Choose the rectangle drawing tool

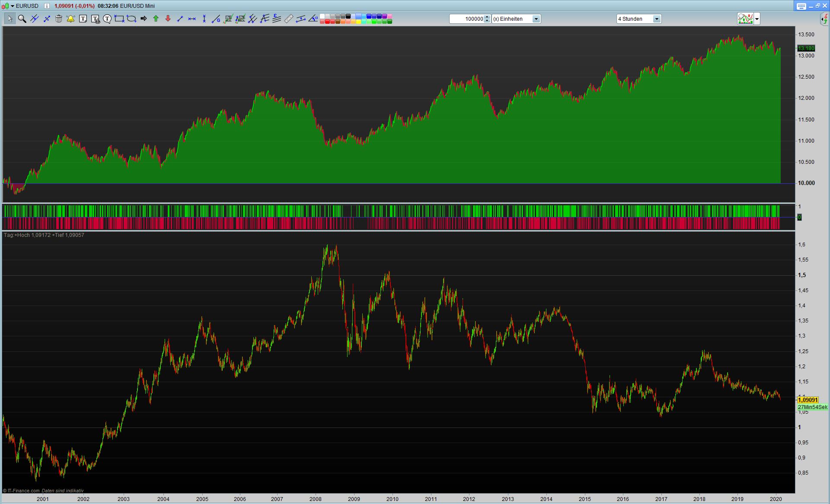[x=119, y=19]
